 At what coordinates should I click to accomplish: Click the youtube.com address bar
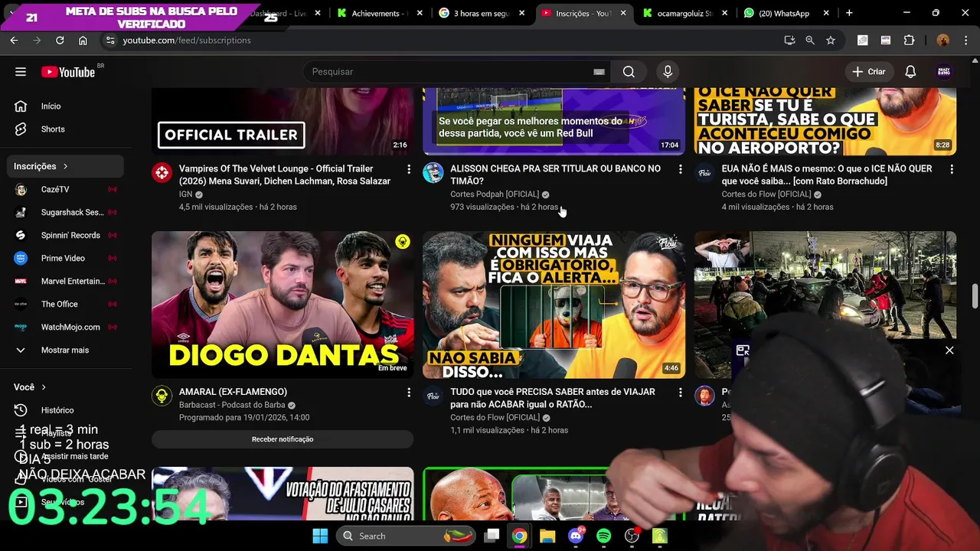tap(187, 41)
